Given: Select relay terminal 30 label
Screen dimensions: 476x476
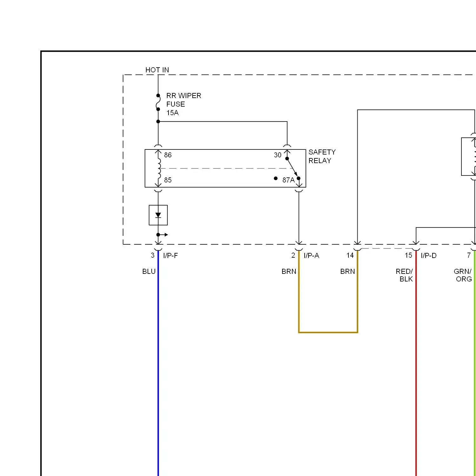Looking at the screenshot, I should (x=278, y=155).
